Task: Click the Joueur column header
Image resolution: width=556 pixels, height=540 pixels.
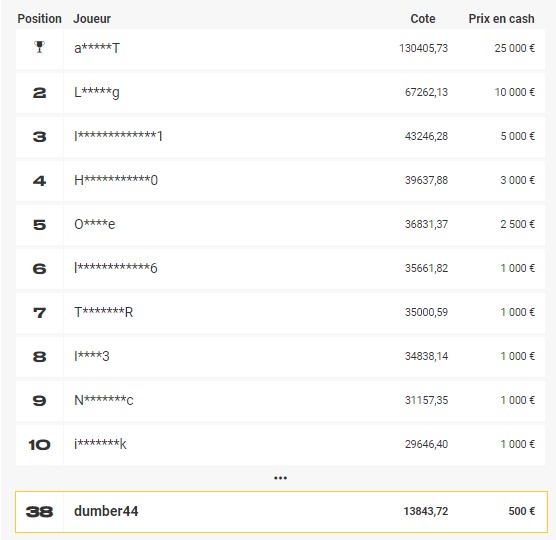Action: (x=92, y=18)
